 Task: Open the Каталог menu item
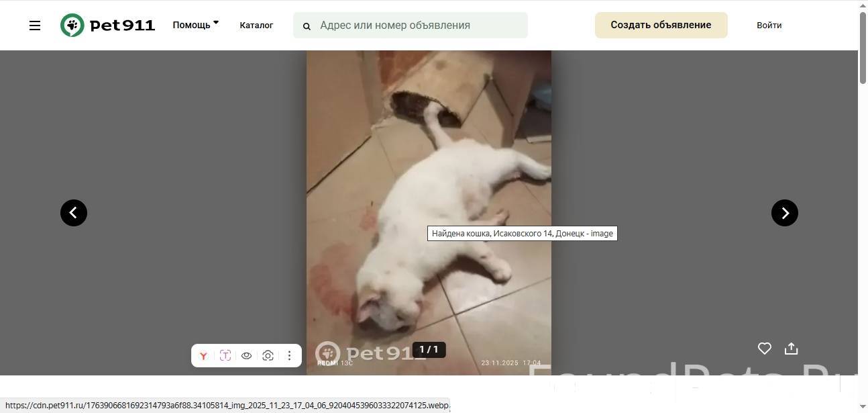(256, 25)
